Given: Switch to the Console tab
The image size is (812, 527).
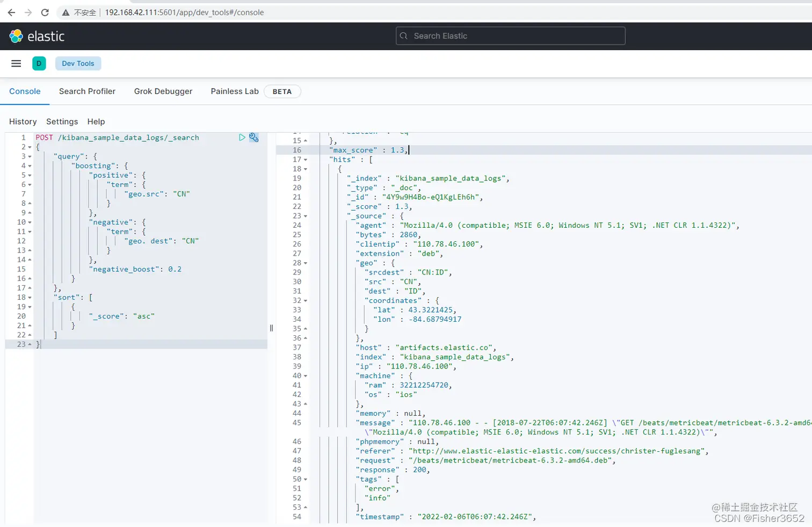Looking at the screenshot, I should click(x=25, y=91).
